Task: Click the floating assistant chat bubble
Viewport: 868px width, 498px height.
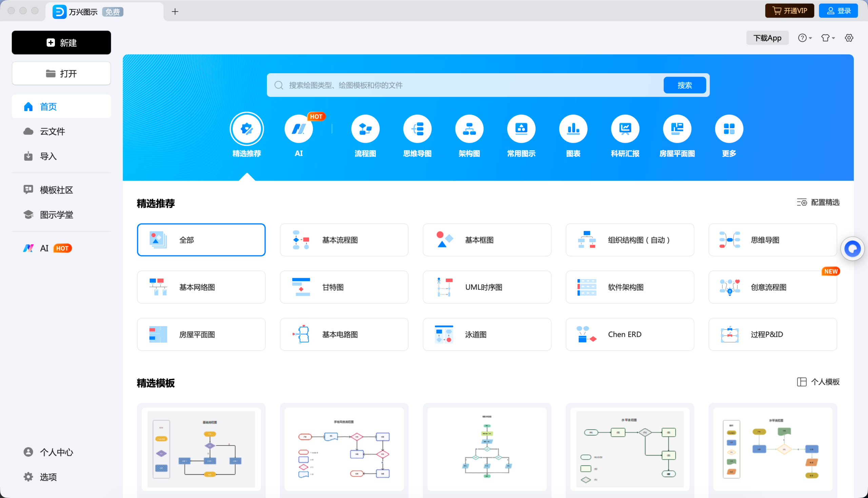Action: 852,249
